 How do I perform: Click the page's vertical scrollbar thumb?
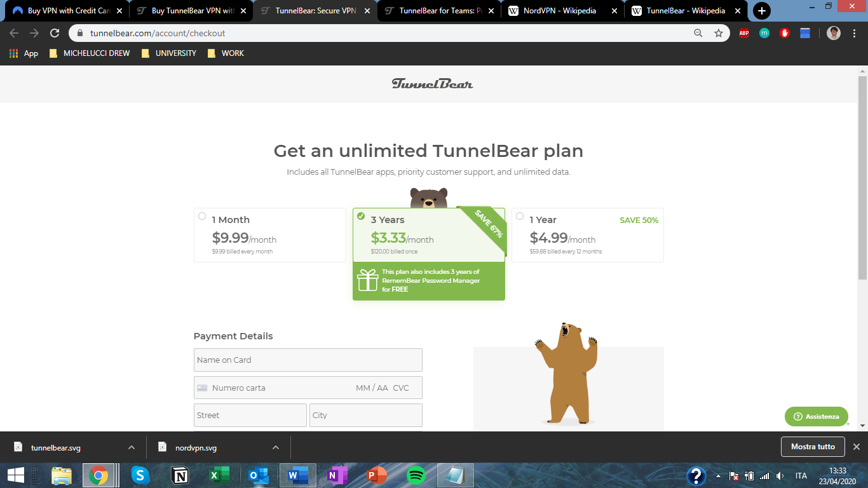[x=862, y=177]
